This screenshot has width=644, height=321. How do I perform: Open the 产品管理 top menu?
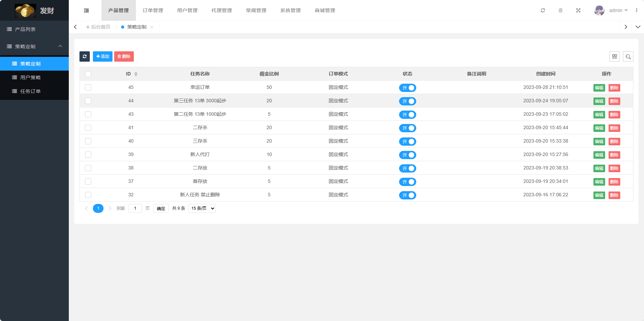click(119, 10)
